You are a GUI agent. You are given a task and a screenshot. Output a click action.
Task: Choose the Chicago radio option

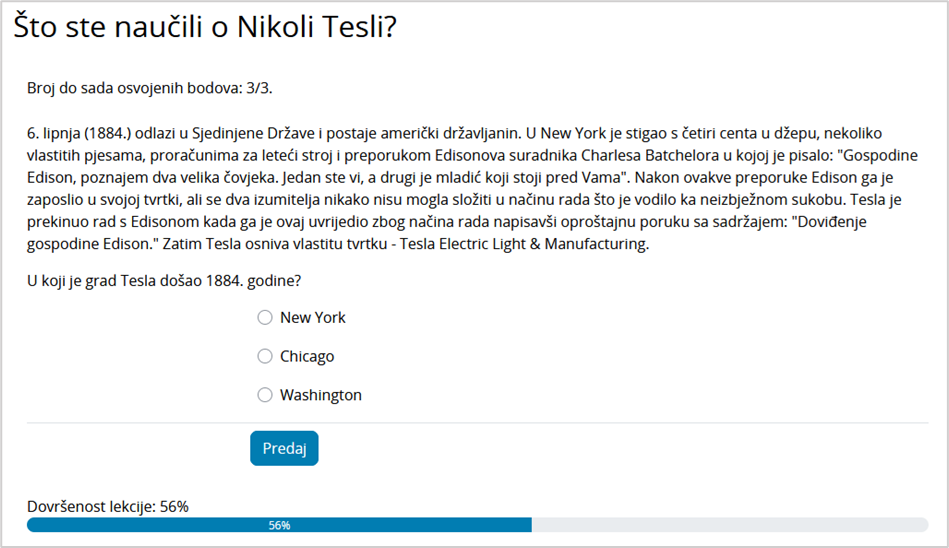265,356
